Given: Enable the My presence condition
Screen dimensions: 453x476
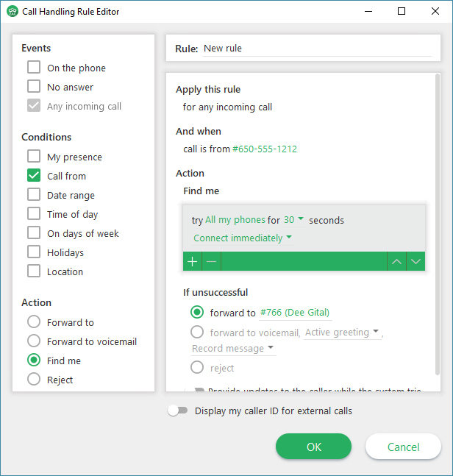Looking at the screenshot, I should (34, 156).
